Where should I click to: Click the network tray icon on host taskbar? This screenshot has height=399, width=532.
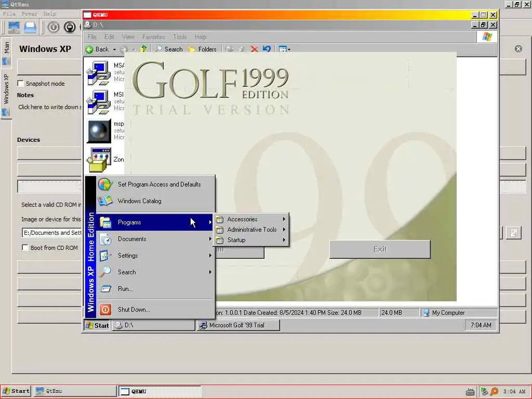coord(484,392)
